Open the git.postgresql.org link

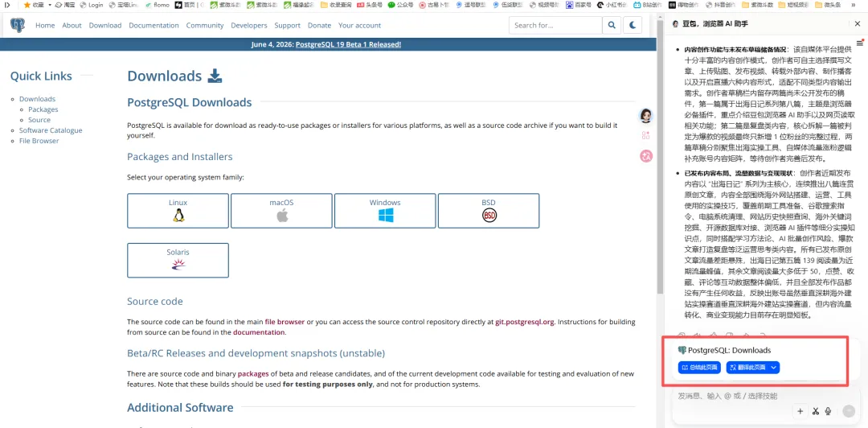pyautogui.click(x=525, y=322)
